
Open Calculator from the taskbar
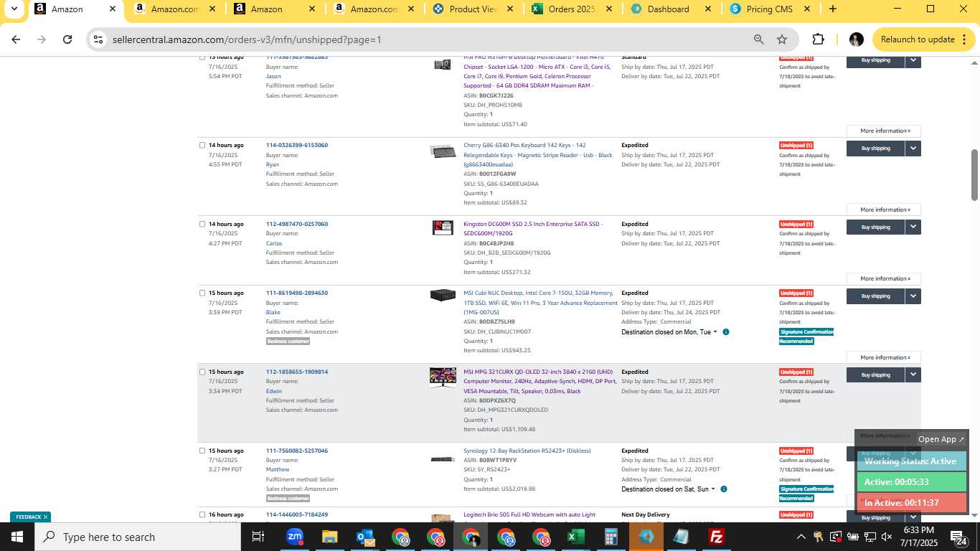[611, 537]
